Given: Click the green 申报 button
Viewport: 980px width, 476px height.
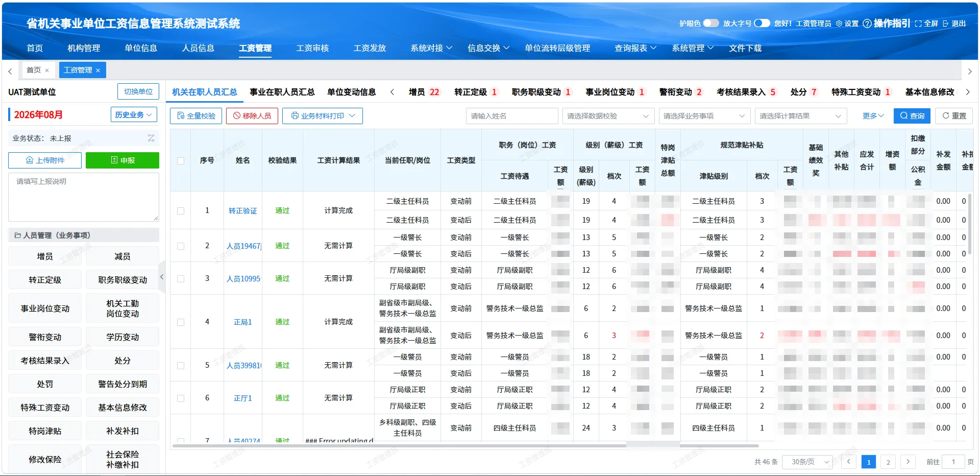Looking at the screenshot, I should 122,160.
